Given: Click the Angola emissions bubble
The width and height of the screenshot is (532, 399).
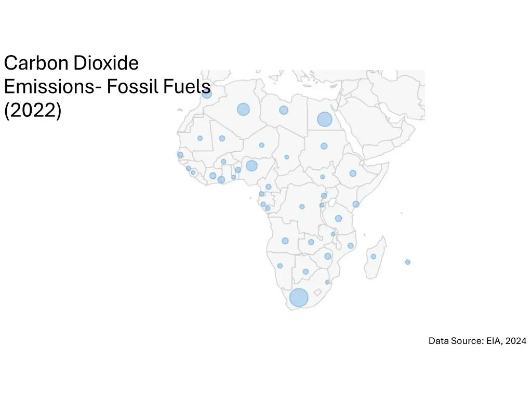Looking at the screenshot, I should [x=285, y=241].
